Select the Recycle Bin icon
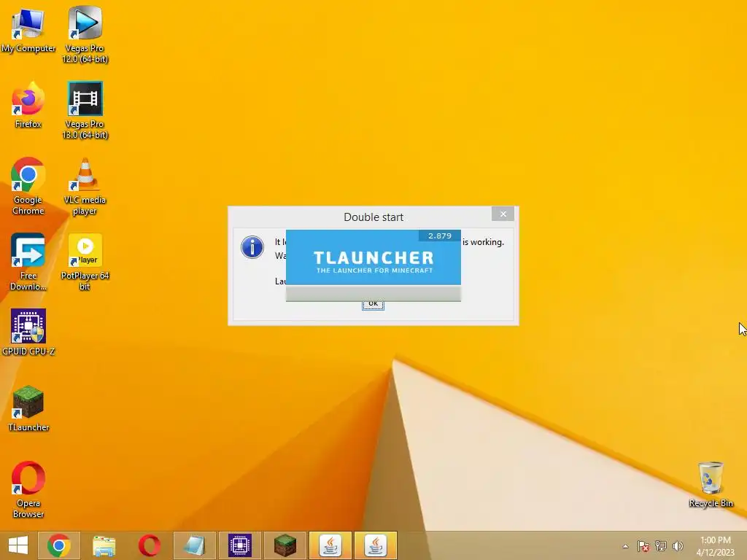Screen dimensions: 747x560 point(711,485)
